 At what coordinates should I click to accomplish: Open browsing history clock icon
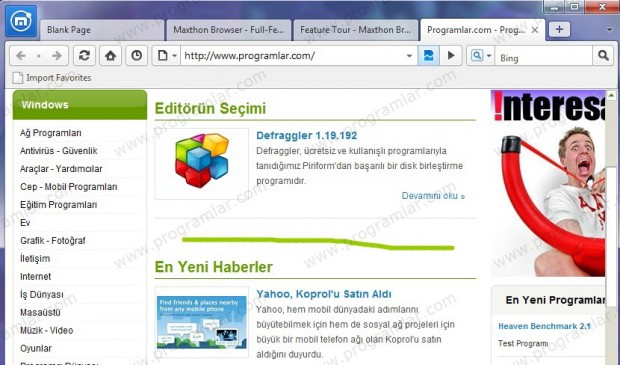136,55
